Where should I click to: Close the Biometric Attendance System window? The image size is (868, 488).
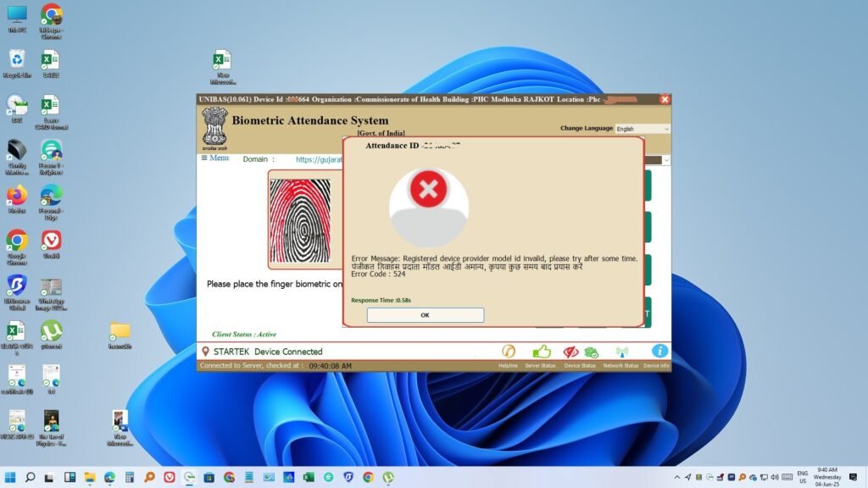(665, 99)
